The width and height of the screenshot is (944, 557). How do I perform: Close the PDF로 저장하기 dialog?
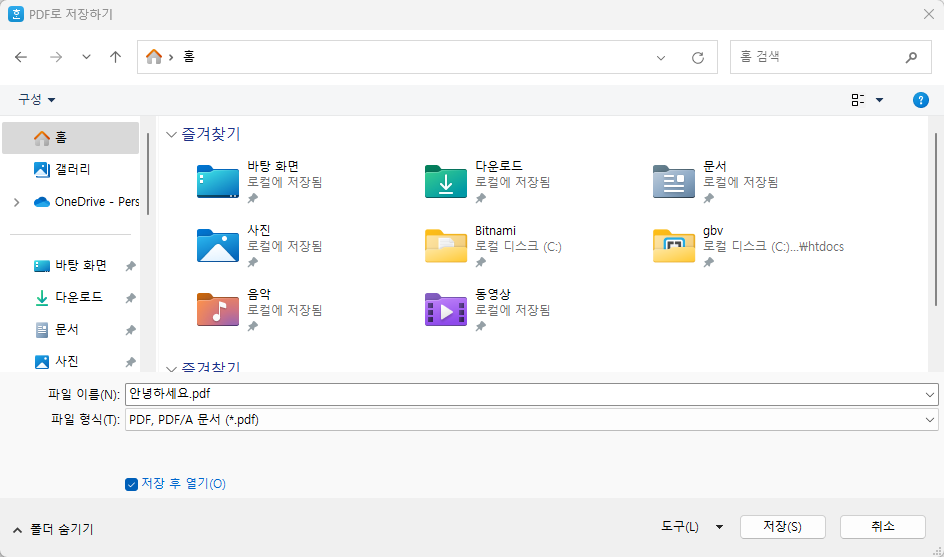tap(929, 14)
